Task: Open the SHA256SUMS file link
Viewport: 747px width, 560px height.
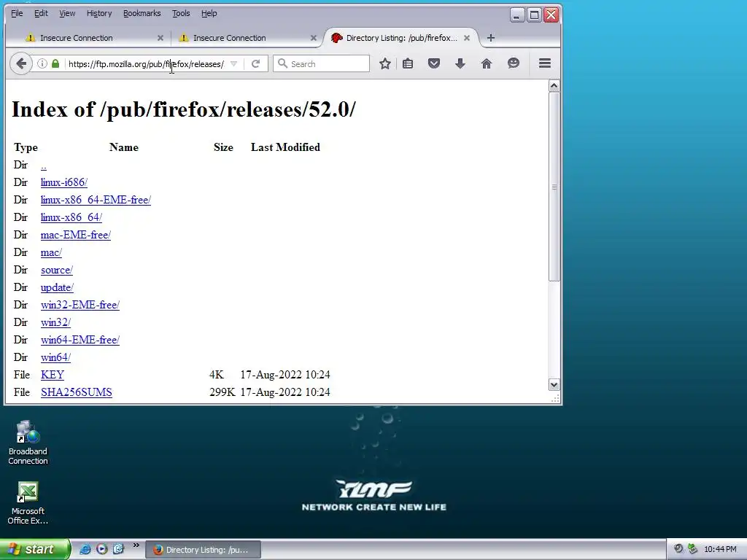Action: pyautogui.click(x=77, y=392)
